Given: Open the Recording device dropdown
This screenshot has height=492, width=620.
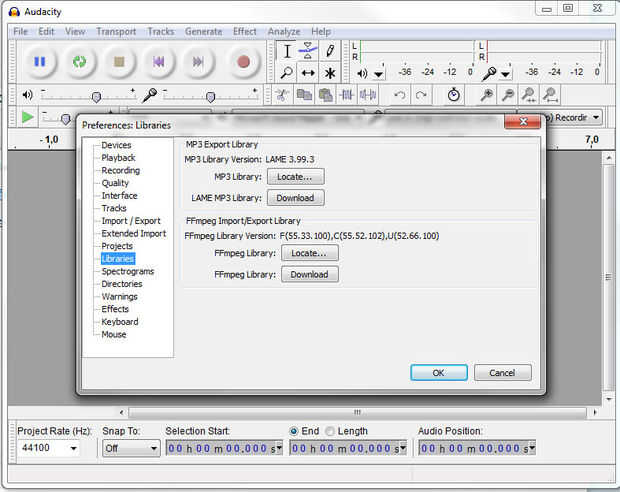Looking at the screenshot, I should [596, 117].
